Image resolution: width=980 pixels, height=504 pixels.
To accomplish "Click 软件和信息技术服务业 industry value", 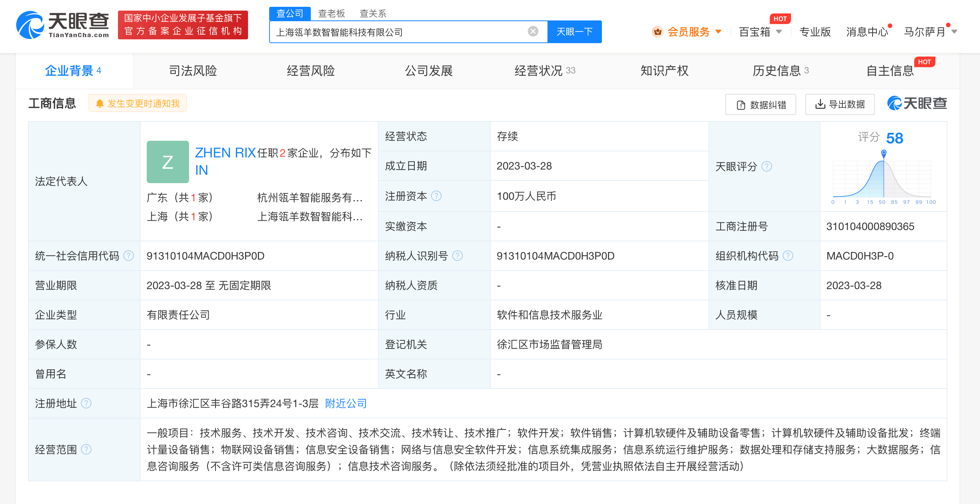I will 549,315.
